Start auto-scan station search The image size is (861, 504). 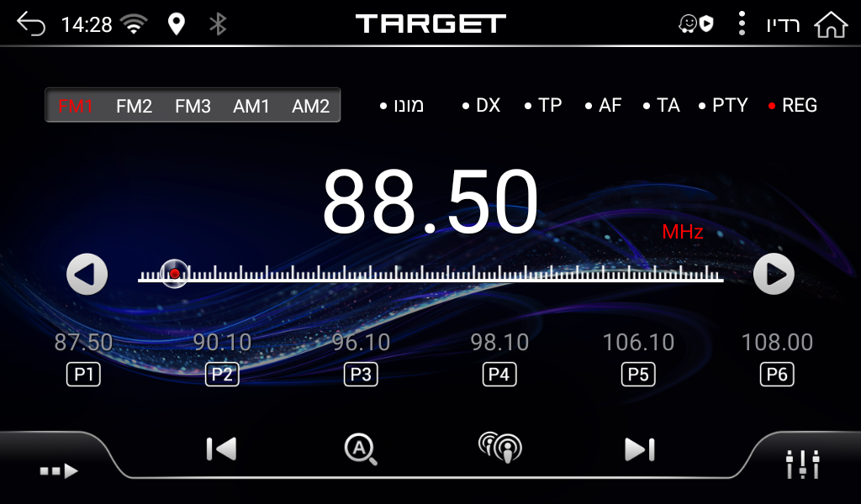tap(360, 449)
